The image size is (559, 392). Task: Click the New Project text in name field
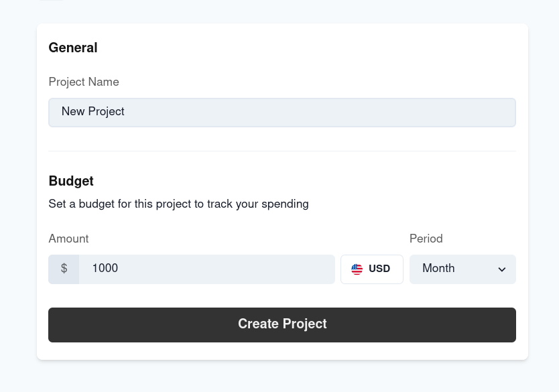92,111
